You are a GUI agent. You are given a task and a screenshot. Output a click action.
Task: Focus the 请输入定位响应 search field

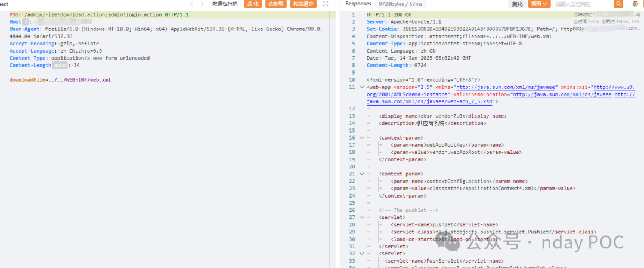[583, 4]
